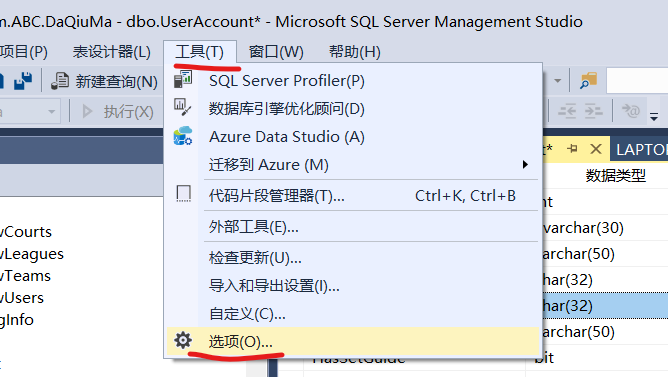Pin the UserAccount document tab
Viewport: 668px width, 377px height.
[x=572, y=149]
